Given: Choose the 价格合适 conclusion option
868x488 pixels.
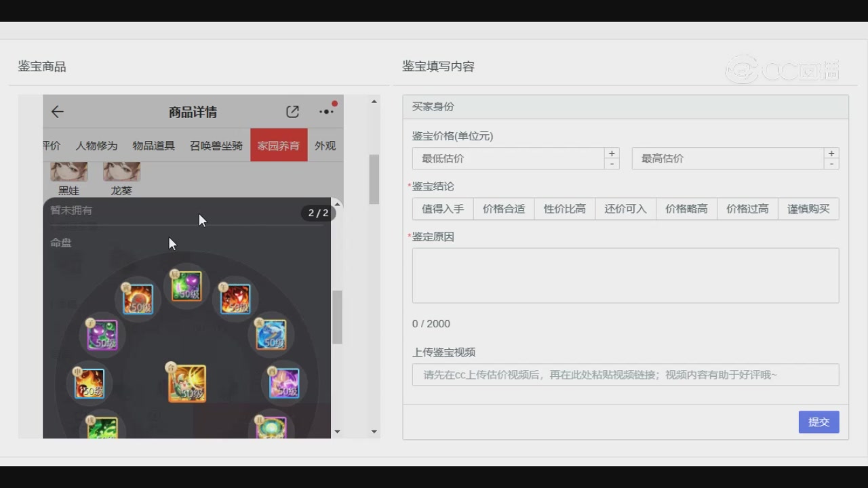Looking at the screenshot, I should pyautogui.click(x=504, y=209).
